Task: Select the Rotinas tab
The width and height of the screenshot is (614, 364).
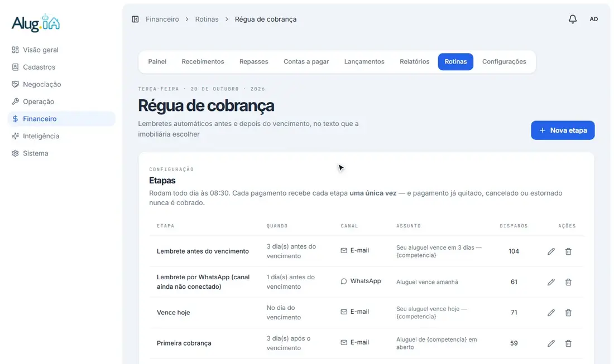Action: 455,61
